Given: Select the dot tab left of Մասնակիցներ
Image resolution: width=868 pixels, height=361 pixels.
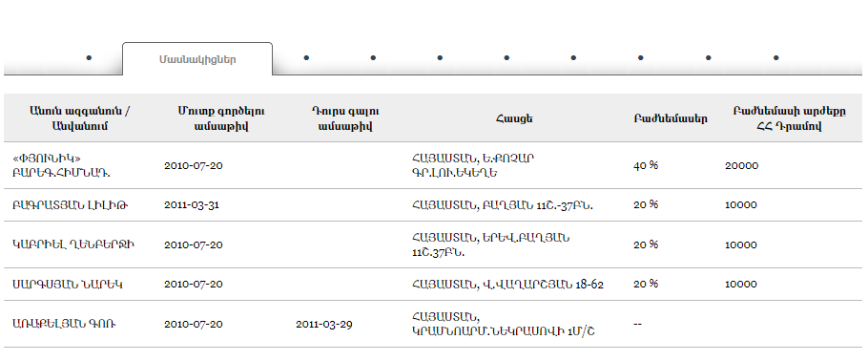Looking at the screenshot, I should click(x=89, y=57).
